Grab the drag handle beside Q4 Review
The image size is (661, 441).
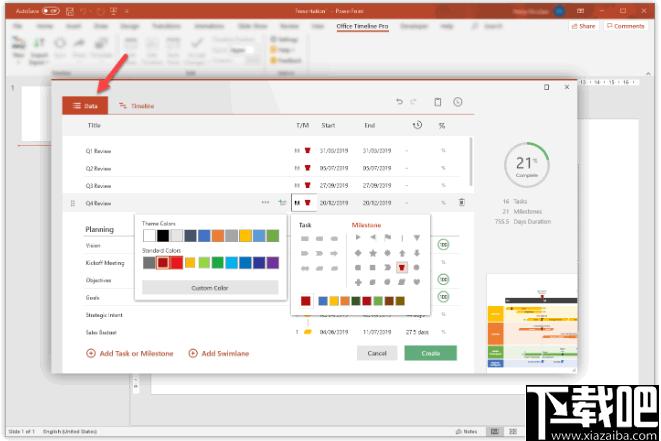pyautogui.click(x=73, y=203)
